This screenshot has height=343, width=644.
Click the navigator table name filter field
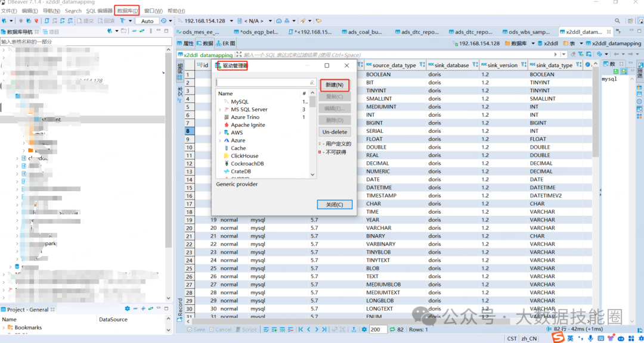pyautogui.click(x=86, y=42)
